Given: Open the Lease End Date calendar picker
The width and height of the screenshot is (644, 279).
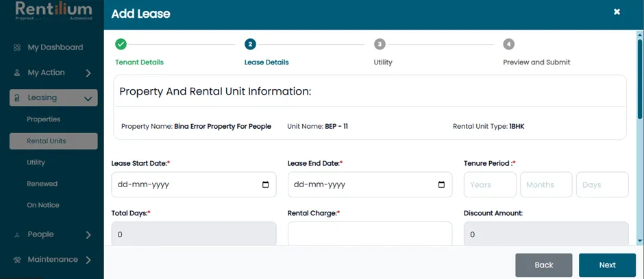Looking at the screenshot, I should (x=441, y=184).
